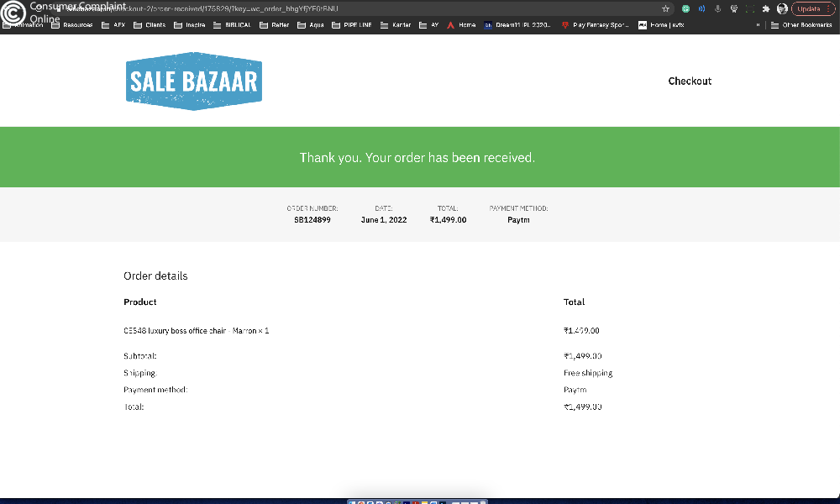This screenshot has height=504, width=840.
Task: Click the microphone extension icon
Action: click(717, 8)
